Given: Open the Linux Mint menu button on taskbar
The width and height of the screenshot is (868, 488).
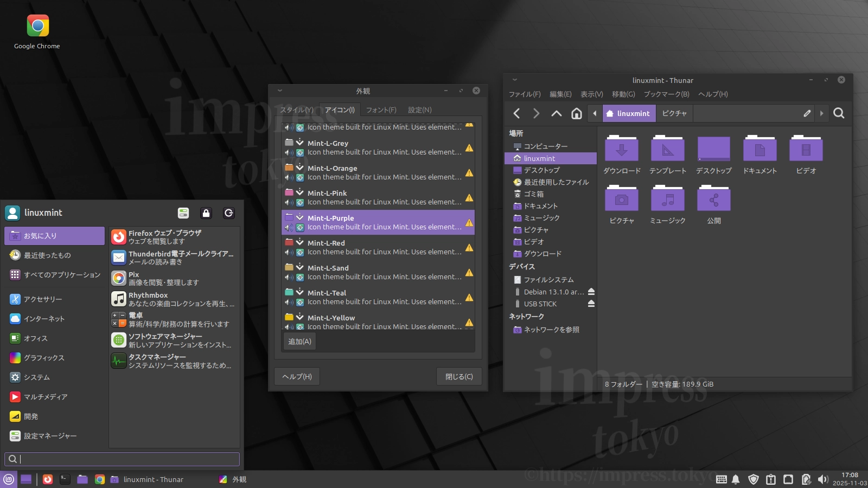Looking at the screenshot, I should click(9, 479).
